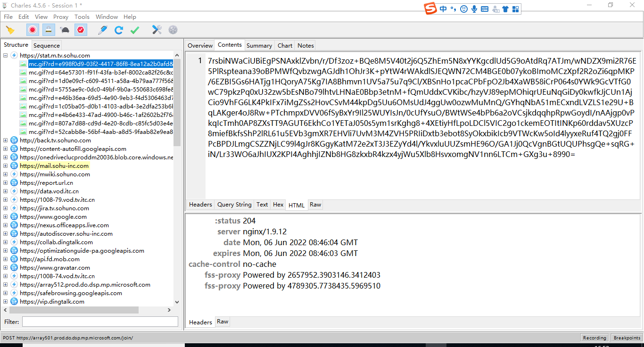Expand the collab.dingtalk.com host node

click(6, 242)
